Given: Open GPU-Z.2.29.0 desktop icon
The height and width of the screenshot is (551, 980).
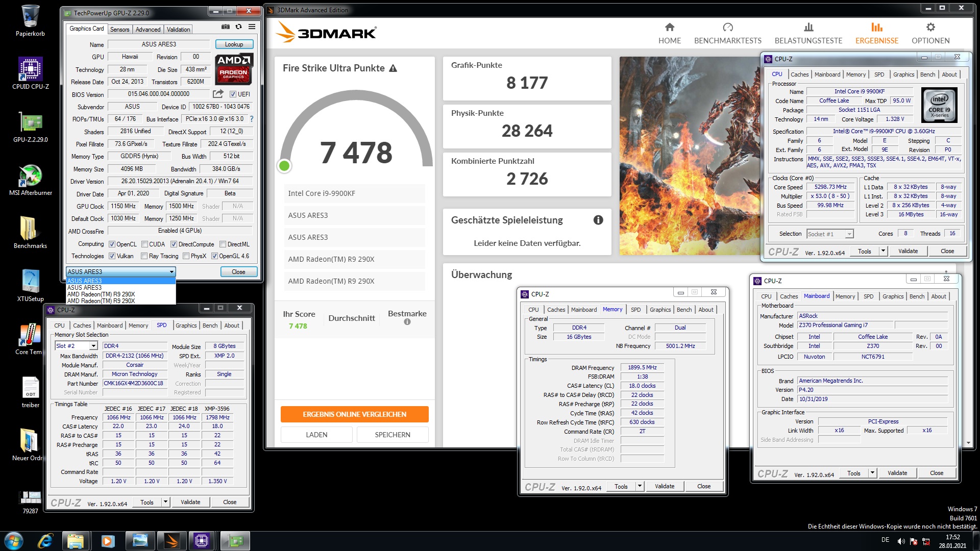Looking at the screenshot, I should pos(30,127).
